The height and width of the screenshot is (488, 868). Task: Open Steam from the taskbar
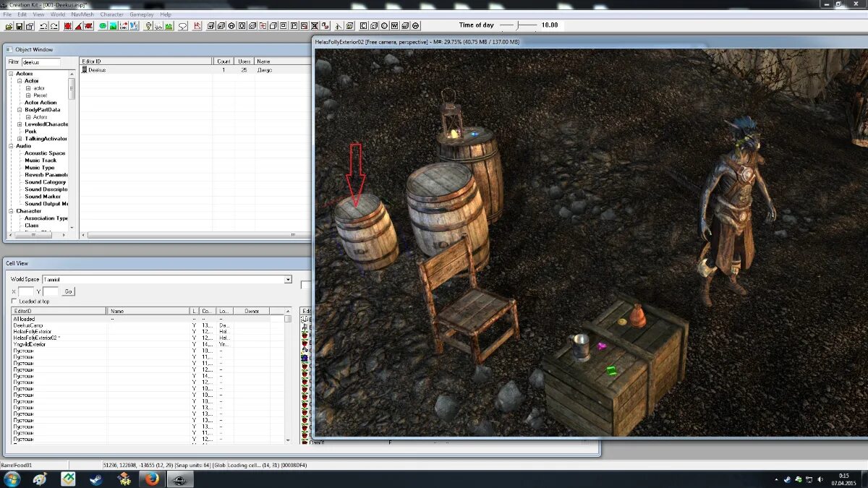pyautogui.click(x=95, y=479)
